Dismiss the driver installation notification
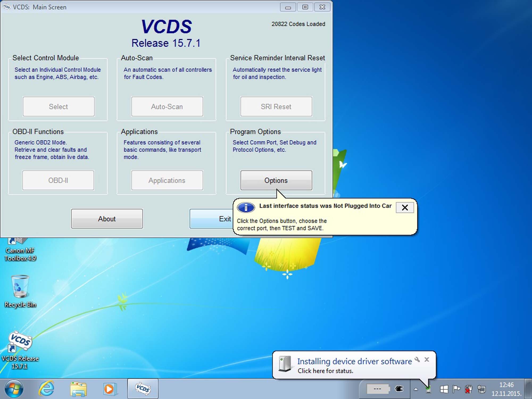 (x=427, y=359)
